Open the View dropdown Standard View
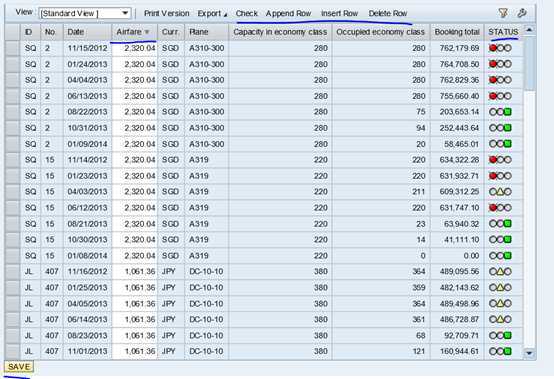 84,13
